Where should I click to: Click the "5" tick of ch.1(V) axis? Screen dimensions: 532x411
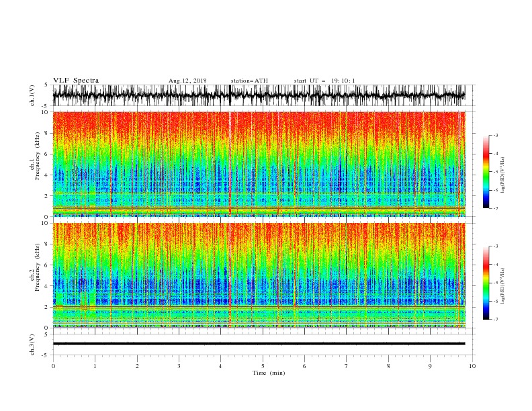[x=46, y=85]
